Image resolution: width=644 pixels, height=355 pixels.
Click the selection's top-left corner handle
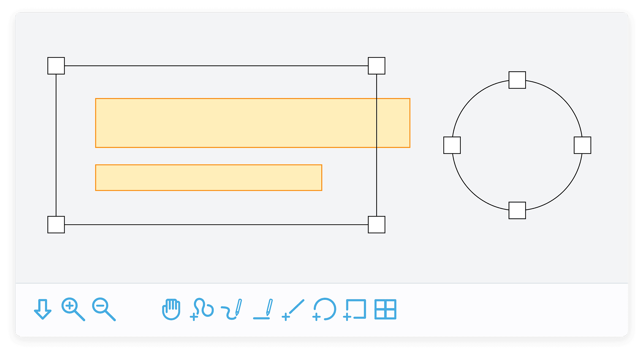tap(56, 66)
